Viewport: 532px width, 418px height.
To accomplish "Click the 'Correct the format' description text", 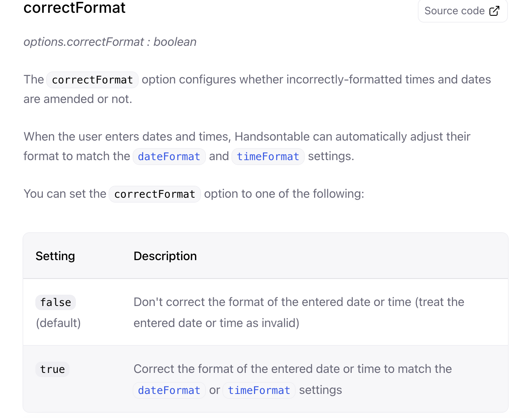I will [293, 369].
